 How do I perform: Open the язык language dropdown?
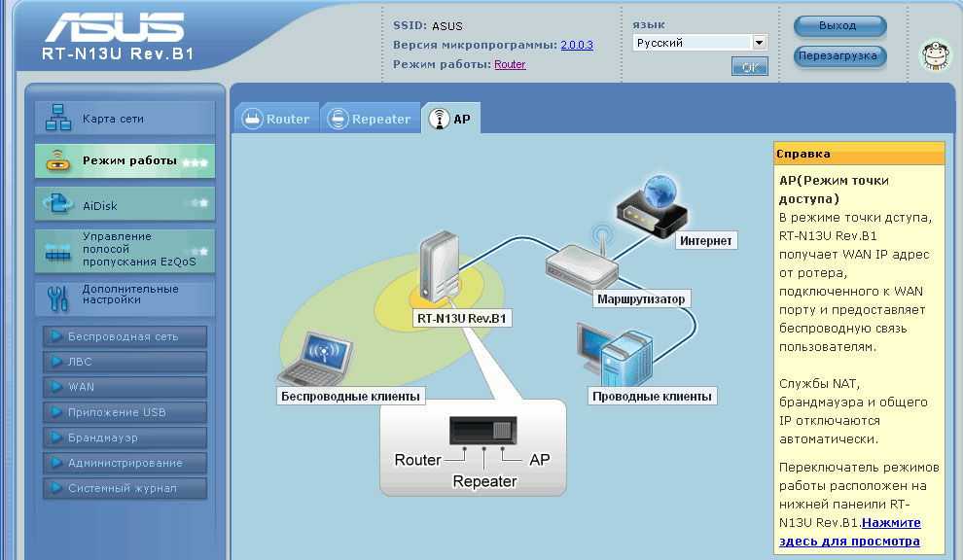699,43
